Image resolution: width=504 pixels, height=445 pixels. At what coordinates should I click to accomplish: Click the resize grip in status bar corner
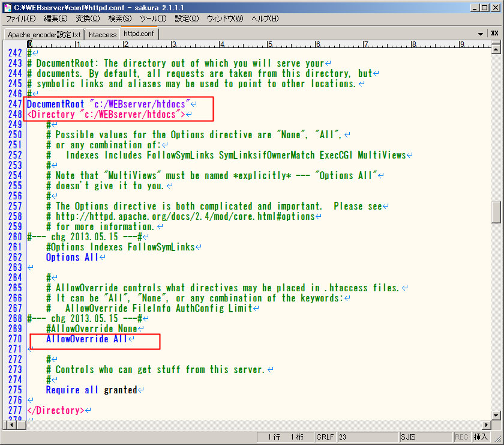(x=497, y=438)
